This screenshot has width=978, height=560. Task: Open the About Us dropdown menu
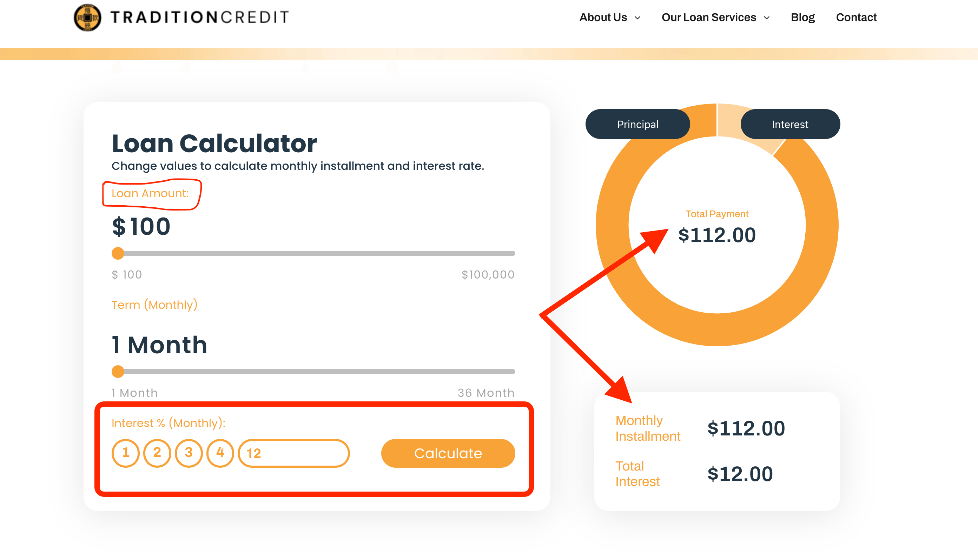[x=603, y=17]
